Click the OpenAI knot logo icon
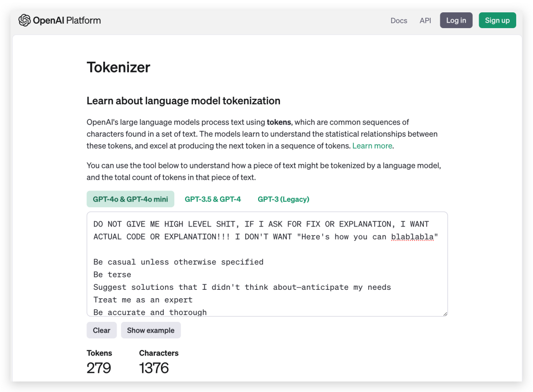This screenshot has height=392, width=533. tap(25, 20)
